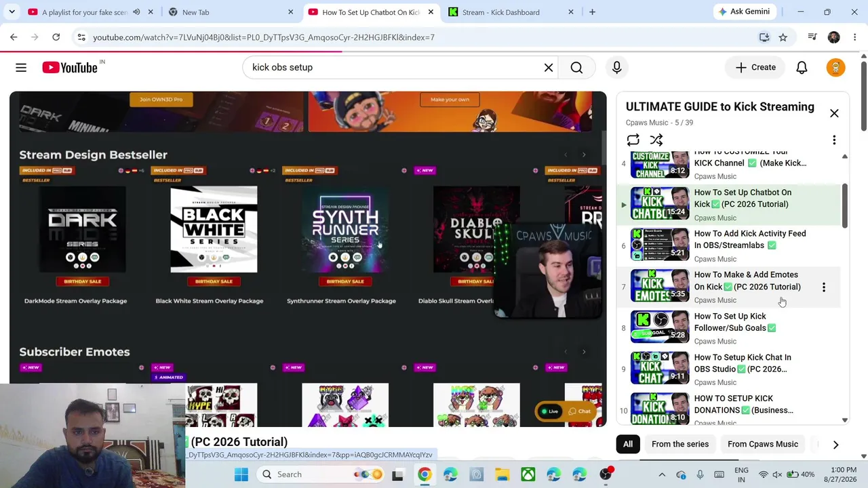Screen dimensions: 868x488
Task: Open a new browser tab
Action: coord(592,12)
